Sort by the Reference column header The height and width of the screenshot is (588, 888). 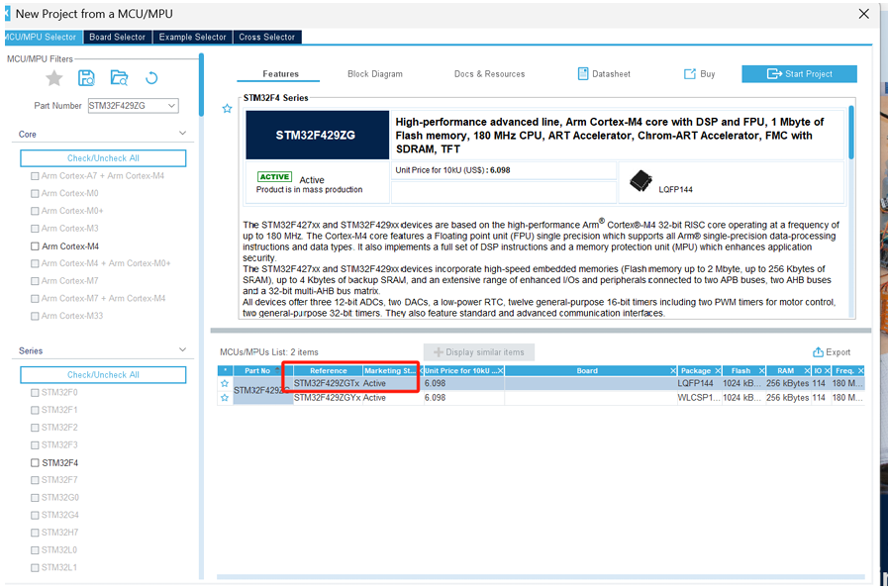tap(328, 370)
